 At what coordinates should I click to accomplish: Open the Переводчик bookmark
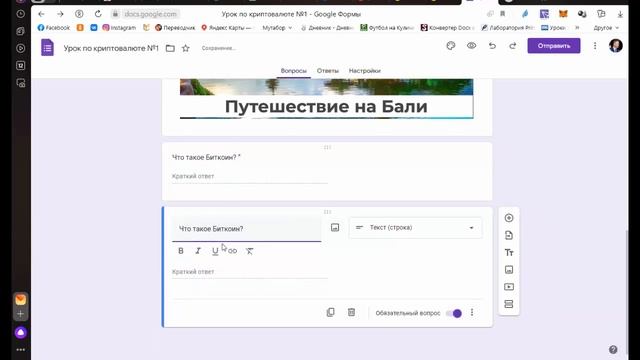click(175, 28)
